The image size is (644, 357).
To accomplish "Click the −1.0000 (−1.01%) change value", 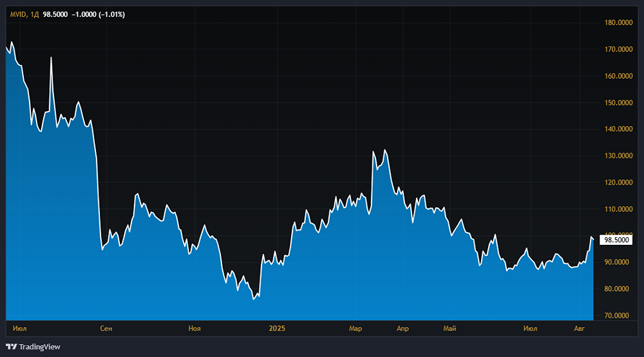I will pos(98,14).
